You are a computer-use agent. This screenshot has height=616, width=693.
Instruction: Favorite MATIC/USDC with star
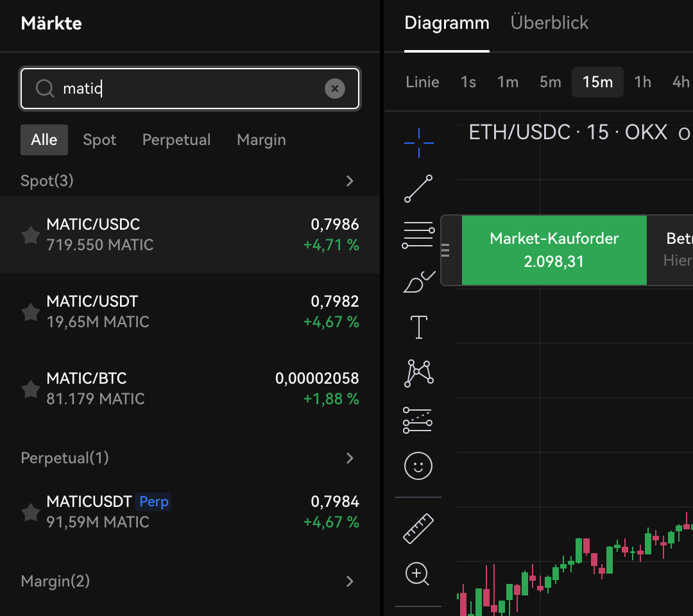pos(31,235)
